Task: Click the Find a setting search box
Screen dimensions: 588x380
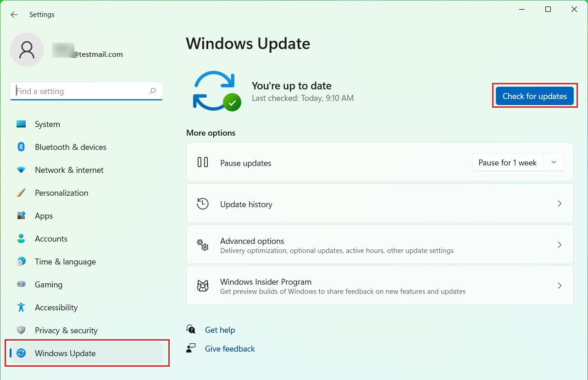Action: coord(86,91)
